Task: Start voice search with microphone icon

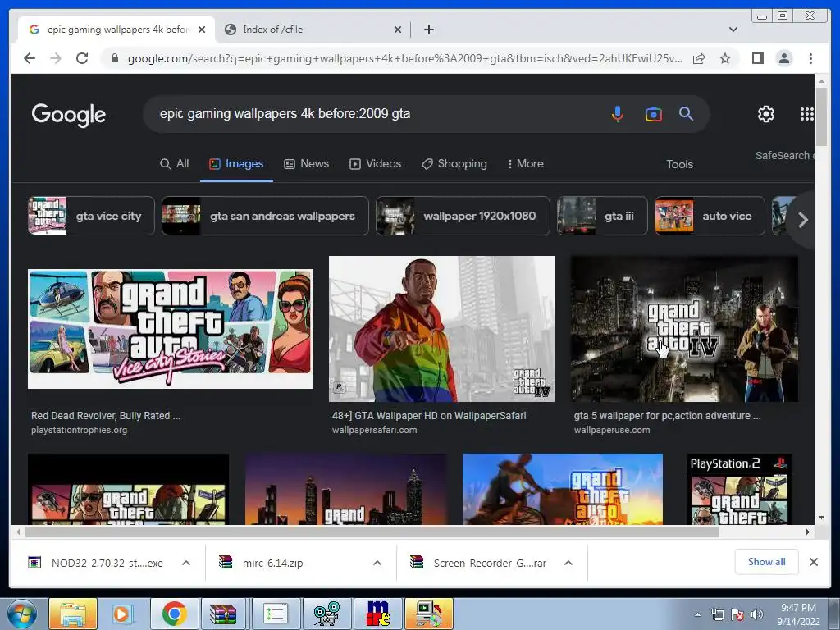Action: (617, 113)
